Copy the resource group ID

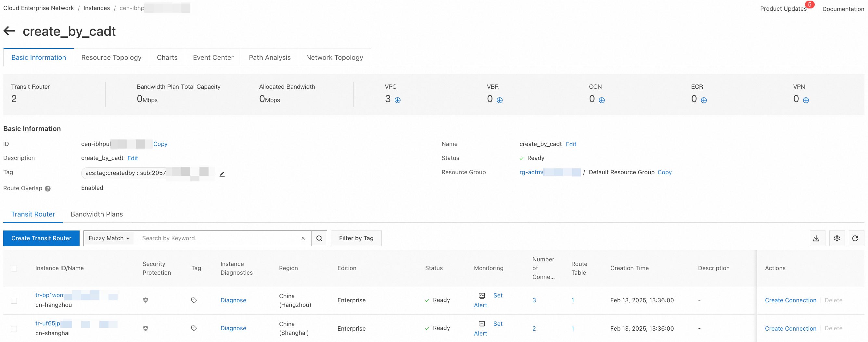point(664,172)
